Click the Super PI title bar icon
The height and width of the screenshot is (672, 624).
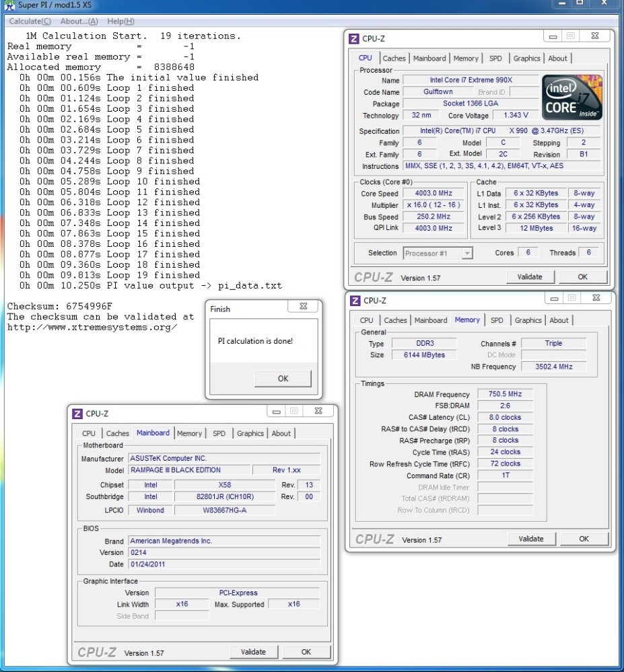(9, 5)
